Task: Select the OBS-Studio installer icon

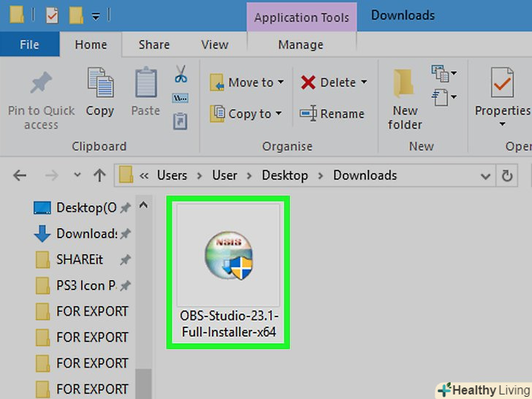Action: (x=228, y=256)
